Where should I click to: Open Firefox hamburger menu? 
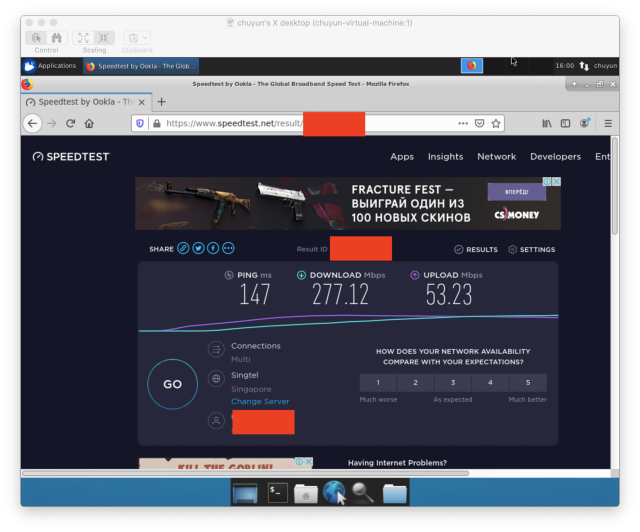tap(608, 123)
